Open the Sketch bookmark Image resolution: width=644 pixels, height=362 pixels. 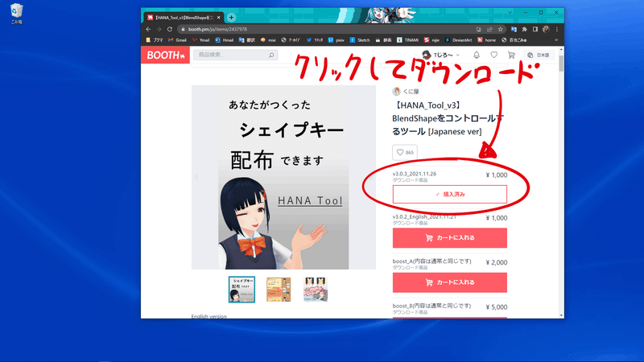tap(360, 40)
